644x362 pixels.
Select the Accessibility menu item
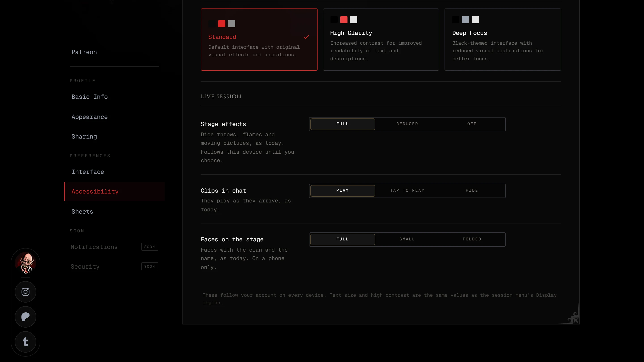pyautogui.click(x=114, y=192)
